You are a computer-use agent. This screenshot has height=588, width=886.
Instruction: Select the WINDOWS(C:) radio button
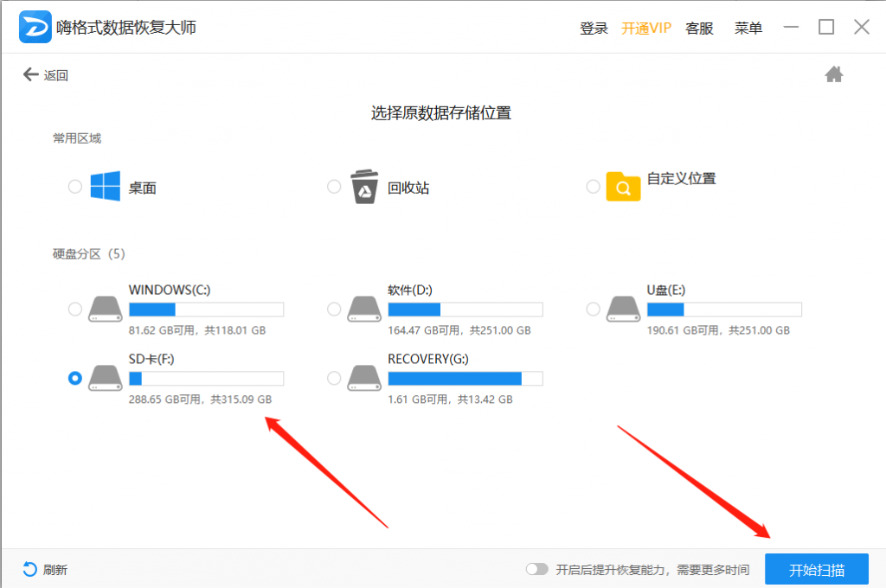(75, 309)
